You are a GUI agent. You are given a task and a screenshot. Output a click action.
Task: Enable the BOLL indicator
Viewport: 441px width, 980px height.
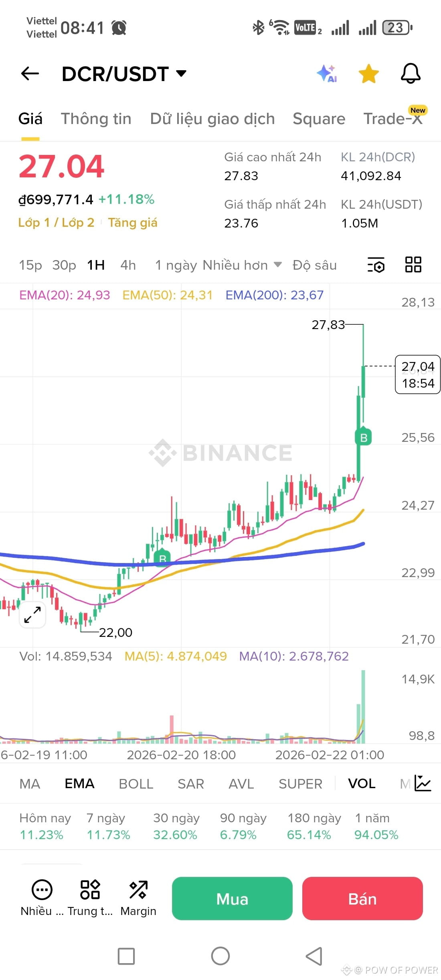coord(136,783)
